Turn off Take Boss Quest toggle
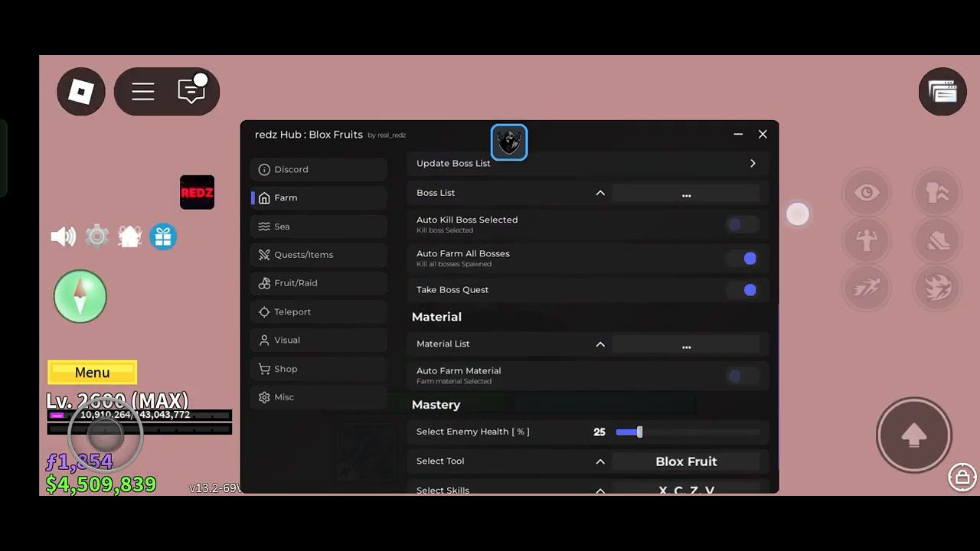The height and width of the screenshot is (551, 980). (742, 290)
